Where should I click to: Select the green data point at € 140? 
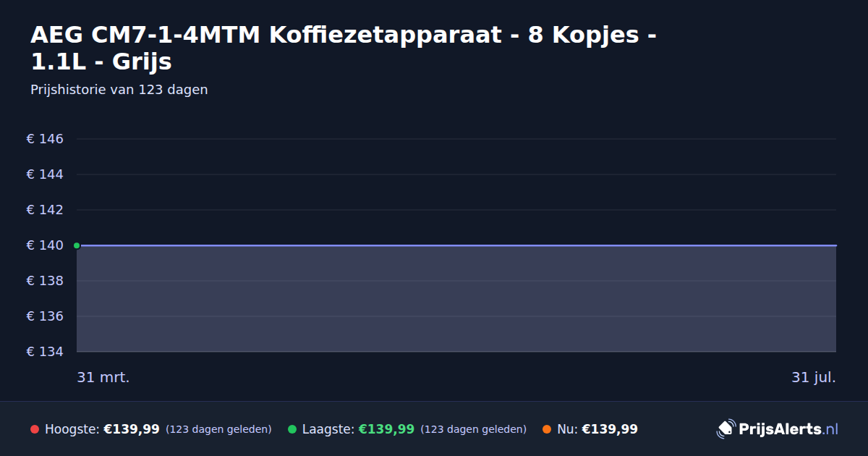[77, 245]
